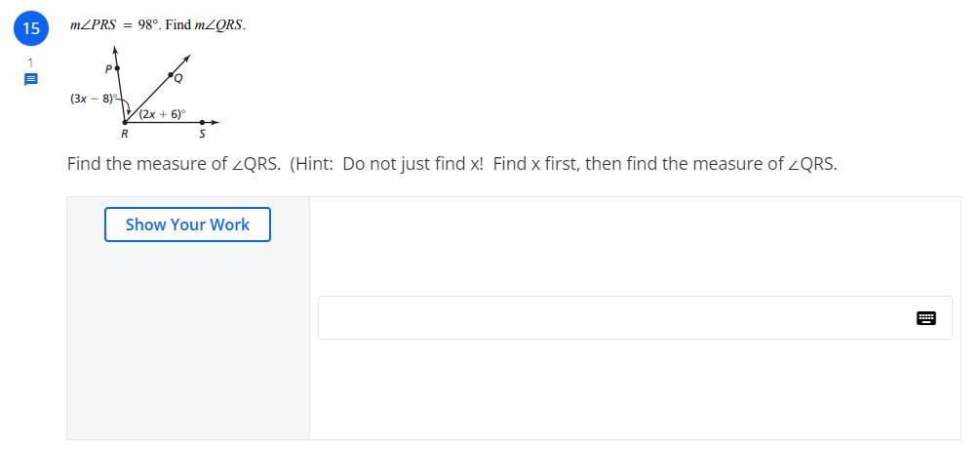
Task: Click the gray panel below Show Your Work
Action: (187, 342)
